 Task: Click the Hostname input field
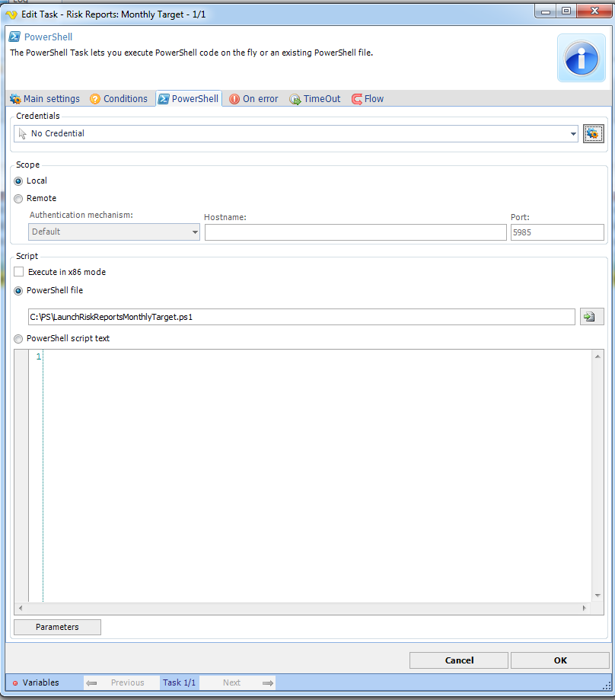click(355, 232)
